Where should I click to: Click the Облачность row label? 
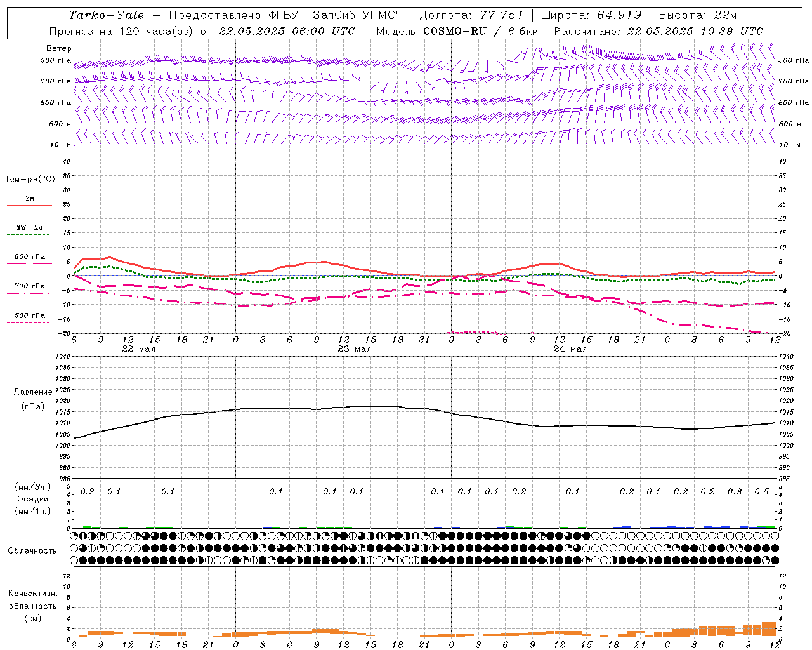(32, 550)
